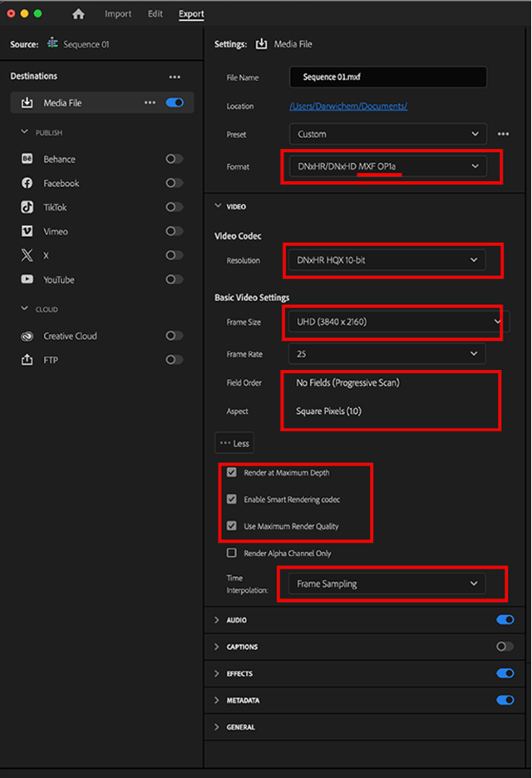The height and width of the screenshot is (778, 532).
Task: Disable the Media File destination toggle
Action: point(175,102)
